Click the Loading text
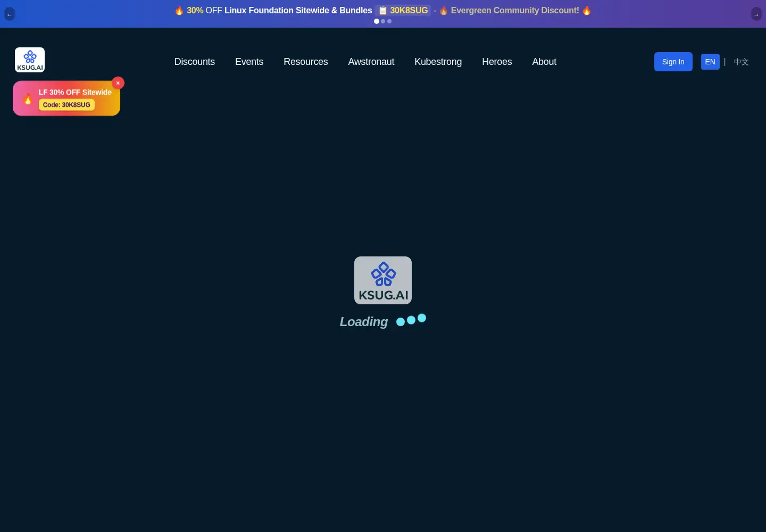 (364, 322)
